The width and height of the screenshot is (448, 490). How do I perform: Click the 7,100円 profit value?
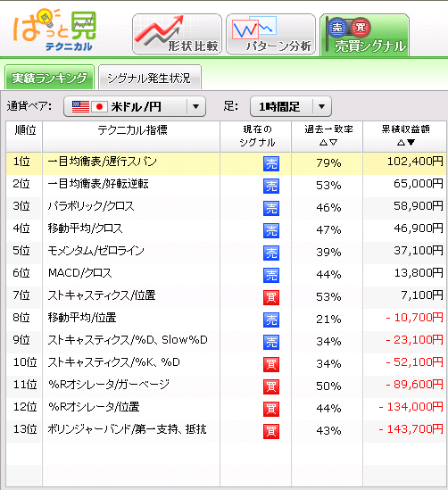[x=422, y=295]
